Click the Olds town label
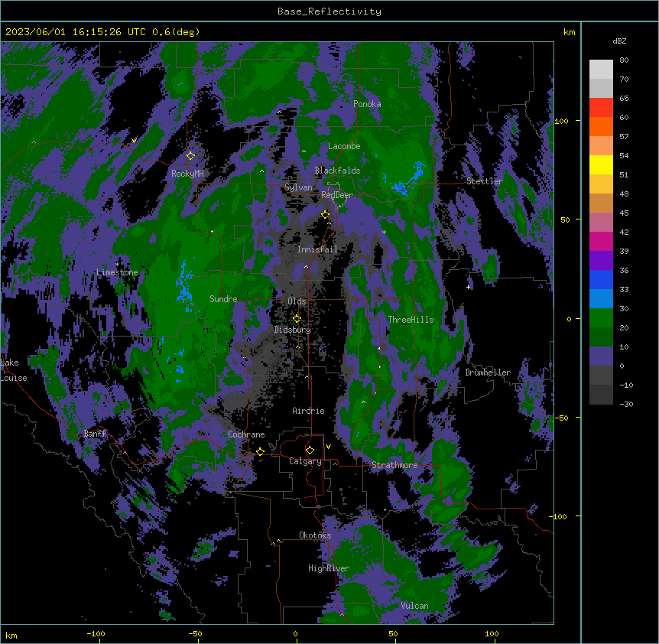659x644 pixels. pos(297,301)
